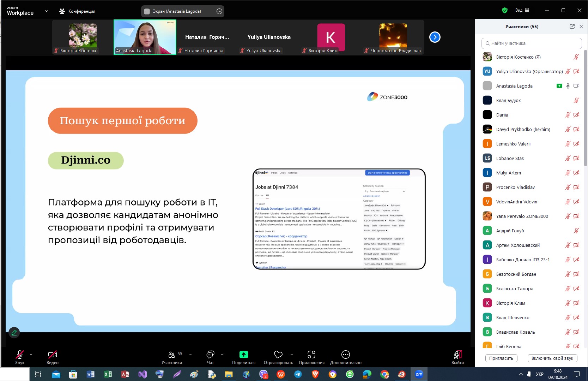Screen dimensions: 588x381
Task: Expand reactions options arrow next to Отреагировать
Action: point(292,354)
